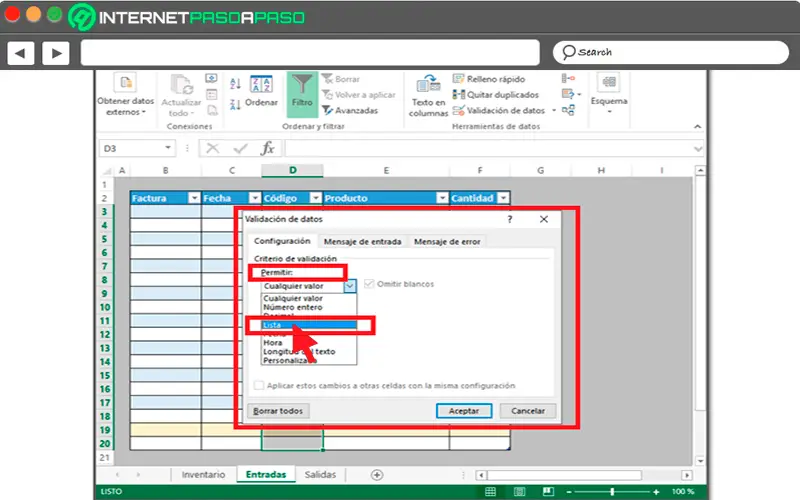The image size is (800, 500).
Task: Add a new sheet with the plus icon
Action: (377, 475)
